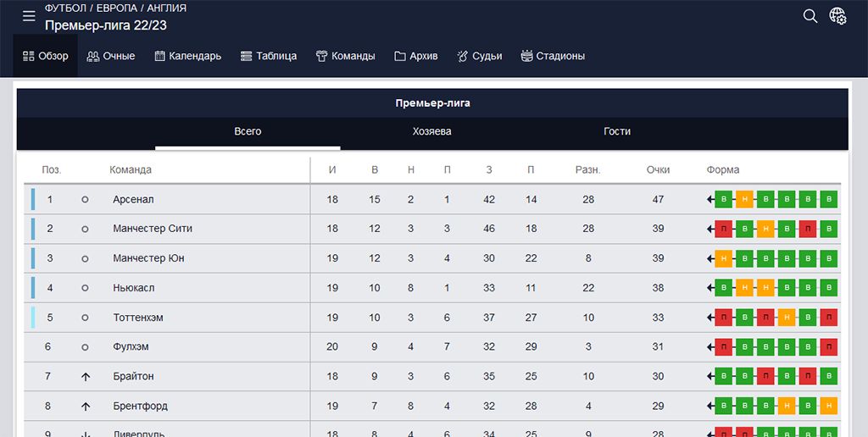The height and width of the screenshot is (437, 868).
Task: Open the Таблица standings tab
Action: pyautogui.click(x=269, y=56)
